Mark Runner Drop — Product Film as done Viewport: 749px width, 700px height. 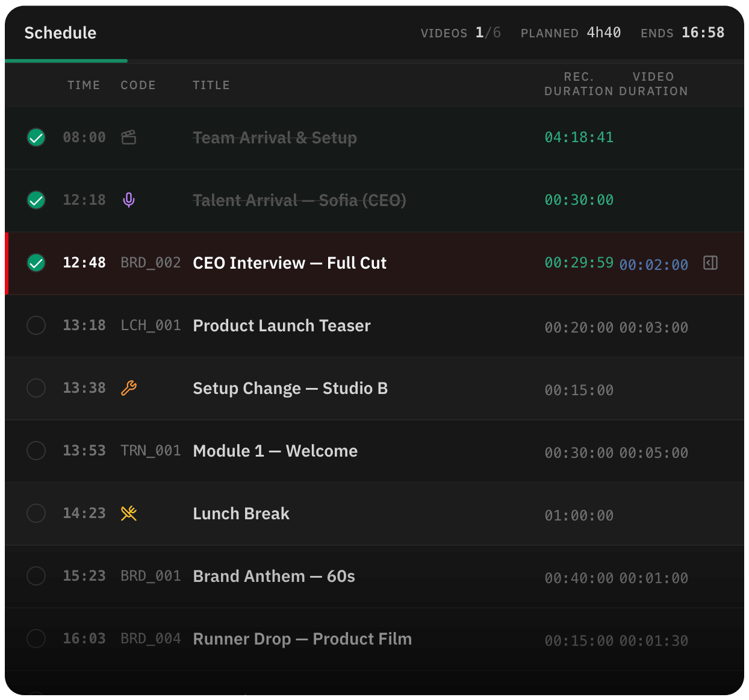point(36,639)
